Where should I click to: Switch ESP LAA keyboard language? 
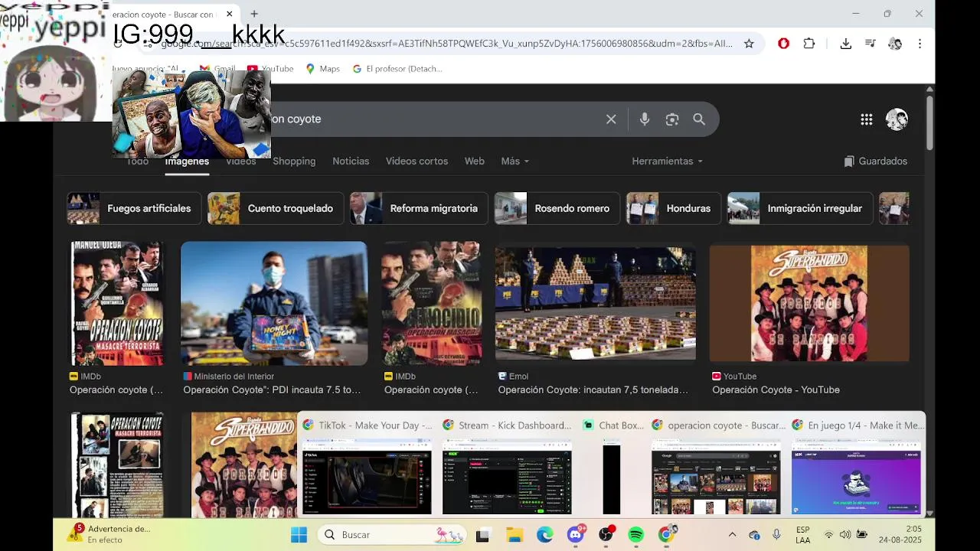coord(802,535)
